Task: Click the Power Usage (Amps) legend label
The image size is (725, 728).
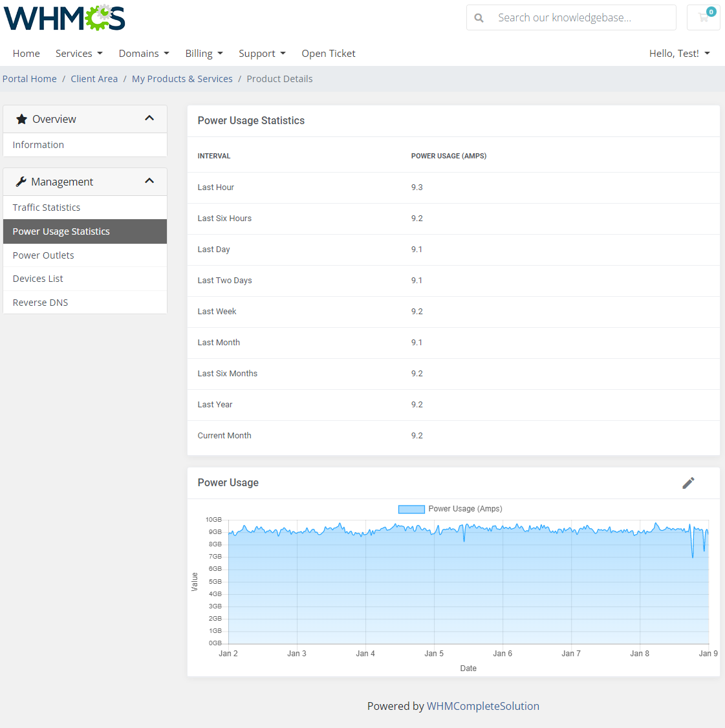Action: pyautogui.click(x=466, y=509)
